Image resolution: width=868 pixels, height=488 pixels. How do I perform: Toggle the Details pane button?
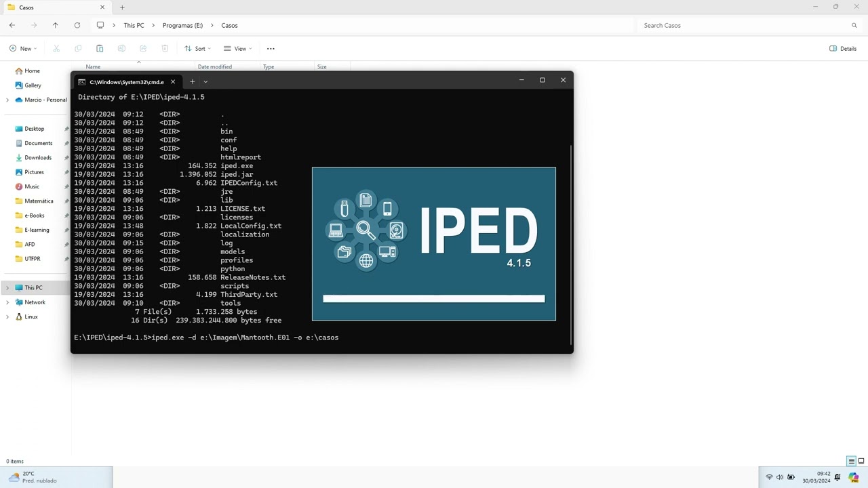coord(843,49)
